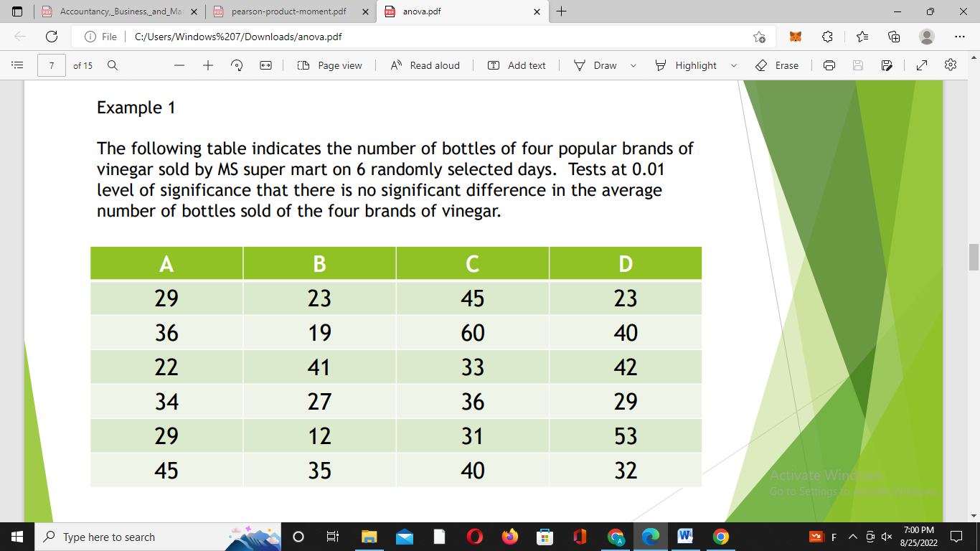Open PDF toolbar settings gear

(x=951, y=65)
